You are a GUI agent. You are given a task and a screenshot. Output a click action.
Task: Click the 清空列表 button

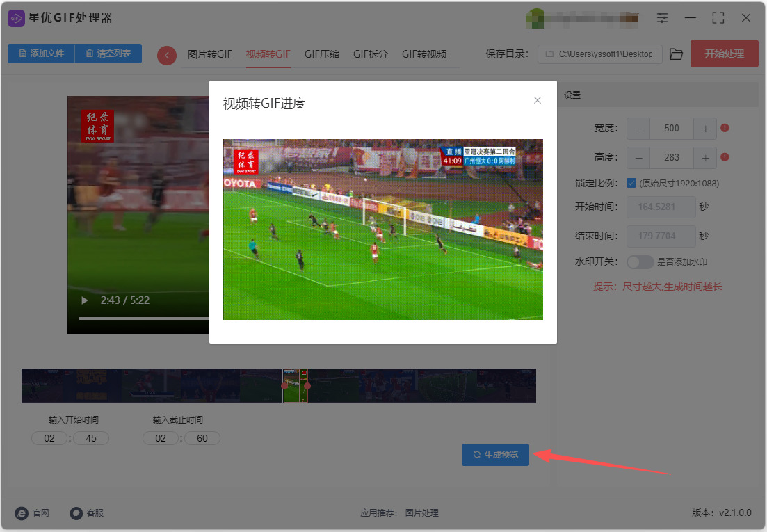108,54
